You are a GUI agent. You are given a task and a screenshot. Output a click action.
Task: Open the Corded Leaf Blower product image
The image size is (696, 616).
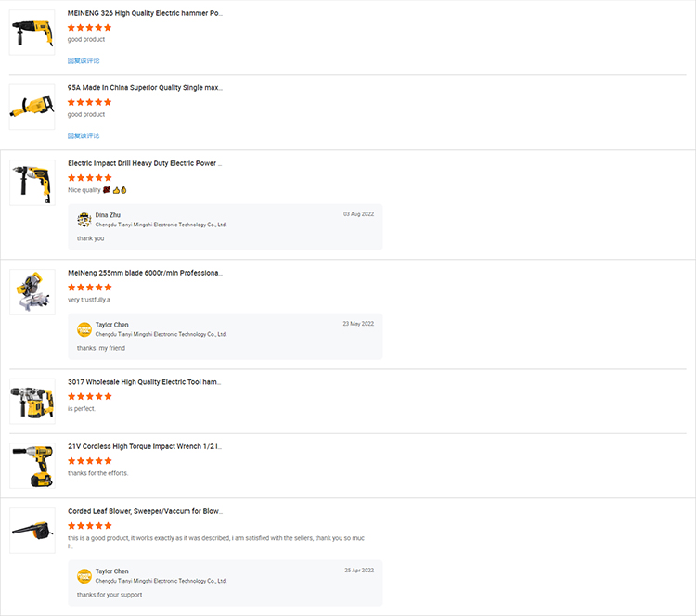tap(32, 531)
